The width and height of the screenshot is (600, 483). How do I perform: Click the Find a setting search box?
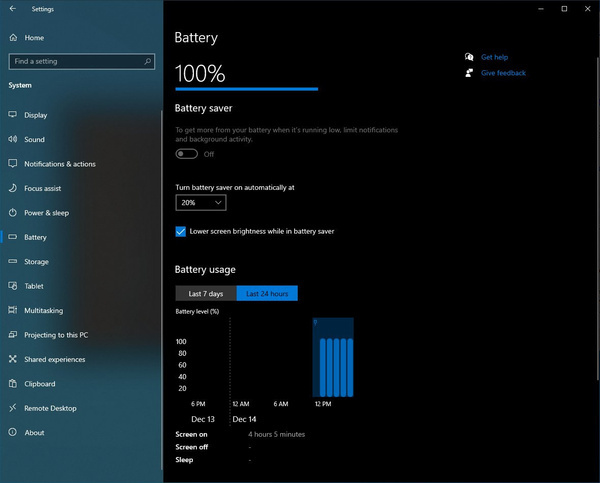[82, 61]
